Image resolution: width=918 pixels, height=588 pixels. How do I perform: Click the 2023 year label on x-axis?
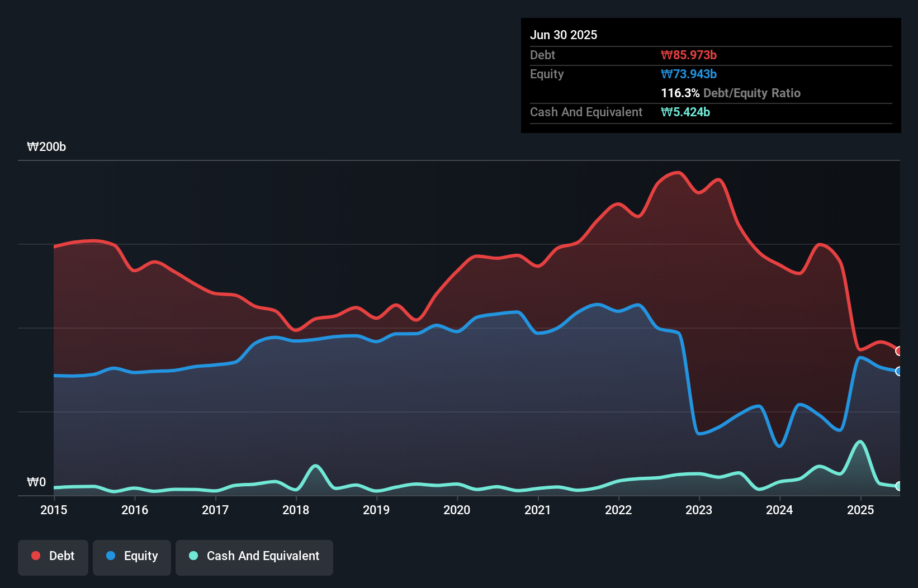tap(699, 510)
